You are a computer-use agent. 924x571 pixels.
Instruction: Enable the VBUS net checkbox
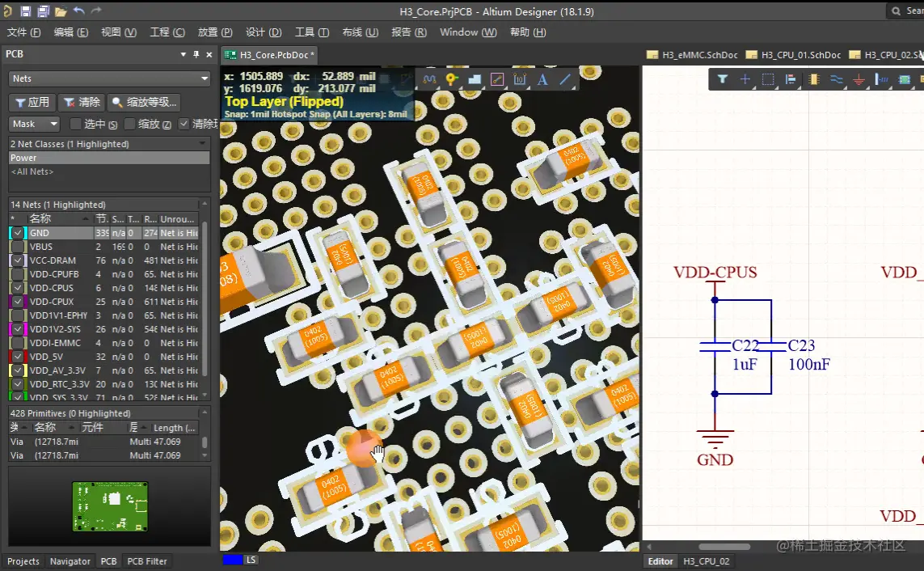tap(18, 247)
